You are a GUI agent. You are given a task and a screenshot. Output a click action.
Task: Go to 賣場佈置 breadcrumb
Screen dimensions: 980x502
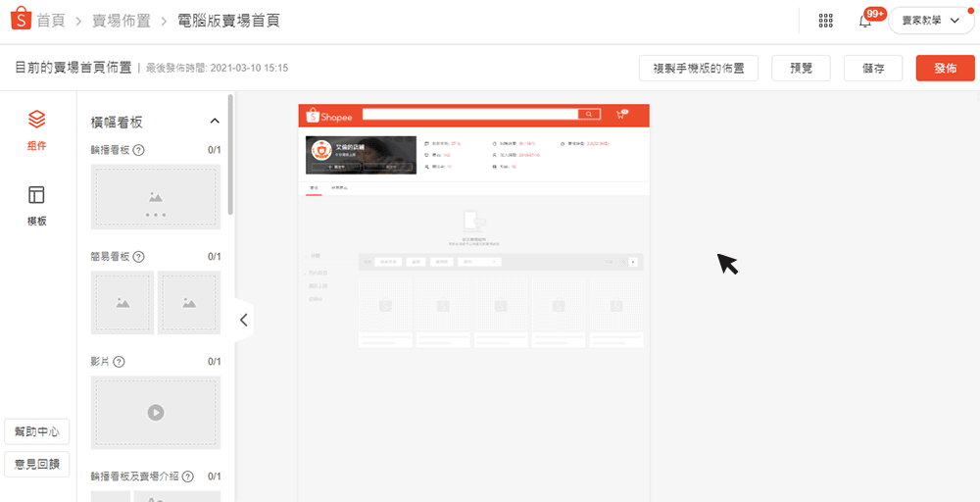coord(122,21)
